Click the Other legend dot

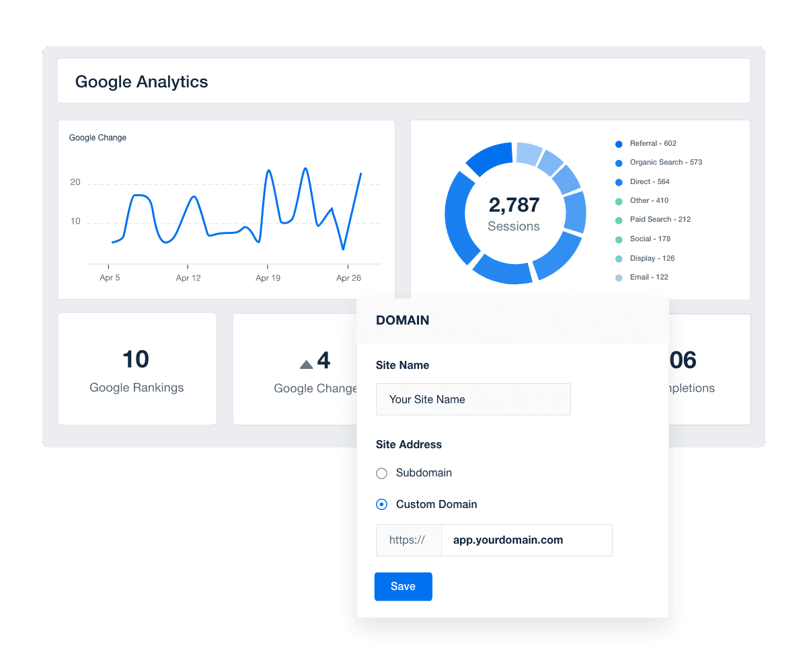pyautogui.click(x=618, y=200)
